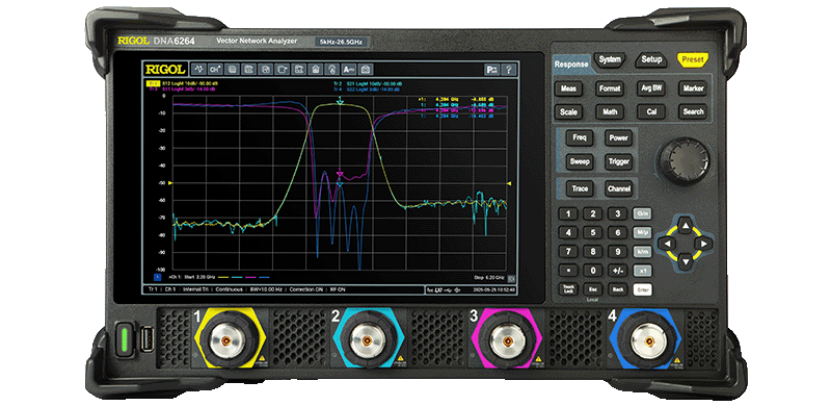Toggle the Touch Lock key
This screenshot has width=831, height=406.
[x=569, y=289]
